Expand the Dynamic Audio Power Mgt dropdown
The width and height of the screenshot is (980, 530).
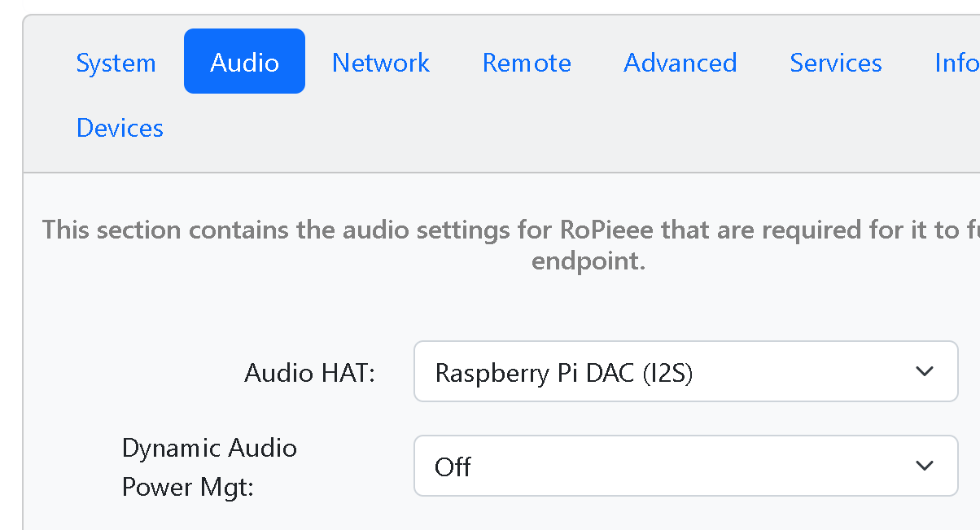685,466
